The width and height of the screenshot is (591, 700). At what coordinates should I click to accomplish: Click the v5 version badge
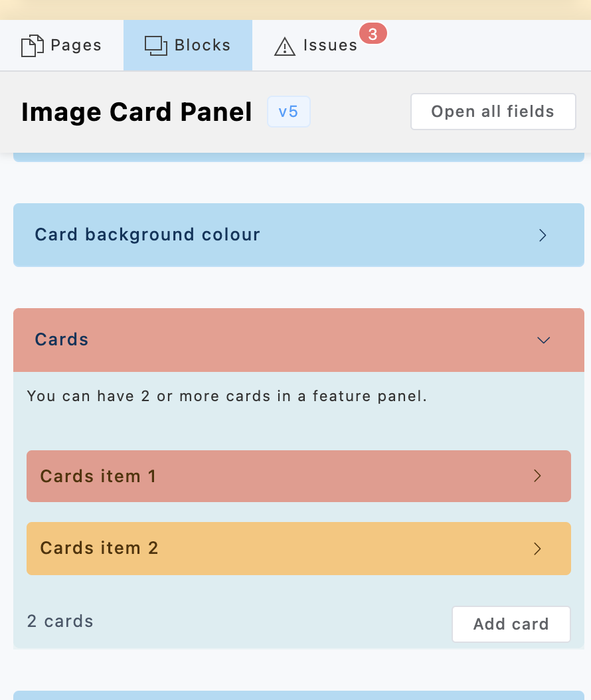click(288, 112)
